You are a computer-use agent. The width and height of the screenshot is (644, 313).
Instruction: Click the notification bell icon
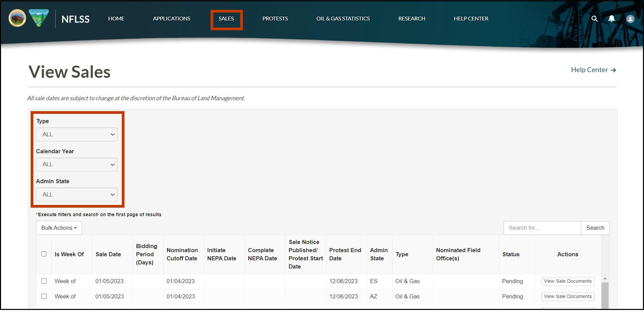[x=612, y=19]
